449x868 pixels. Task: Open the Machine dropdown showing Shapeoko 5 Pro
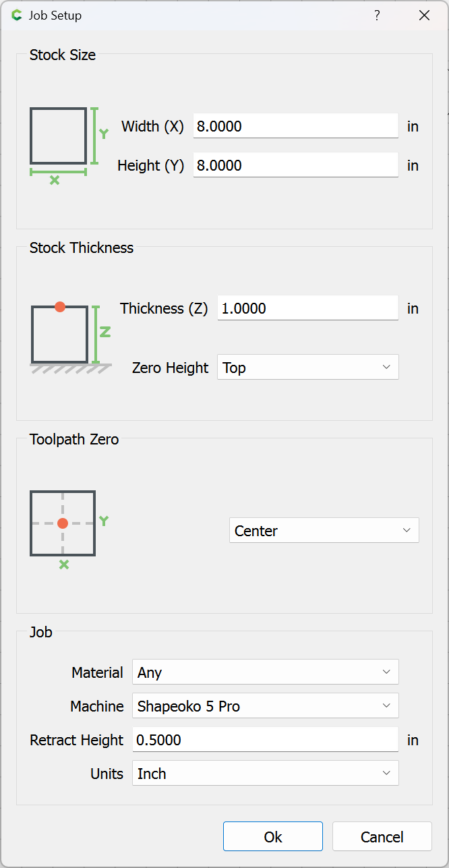tap(266, 706)
